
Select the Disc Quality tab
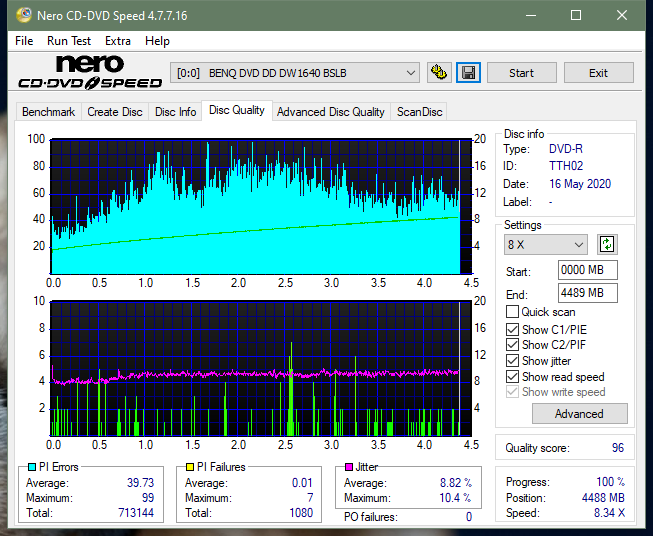pyautogui.click(x=237, y=110)
